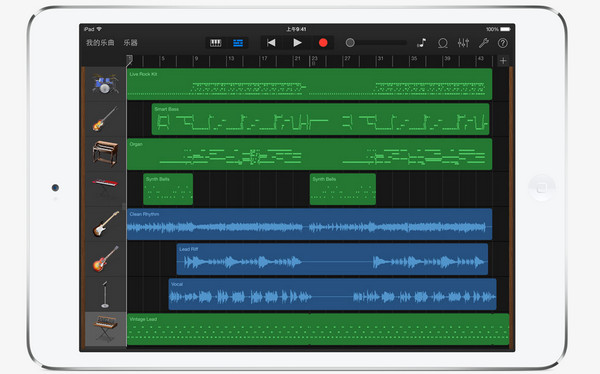Go to beginning of song
Viewport: 600px width, 374px height.
(x=271, y=43)
